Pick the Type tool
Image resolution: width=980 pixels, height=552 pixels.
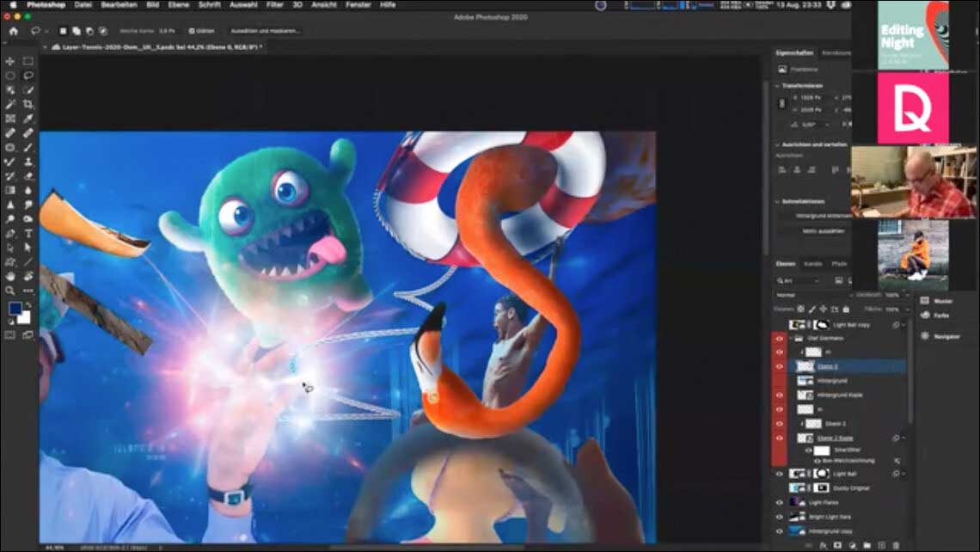pyautogui.click(x=28, y=233)
